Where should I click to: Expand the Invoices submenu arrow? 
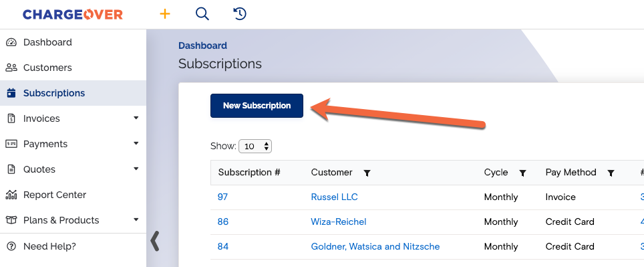tap(136, 118)
